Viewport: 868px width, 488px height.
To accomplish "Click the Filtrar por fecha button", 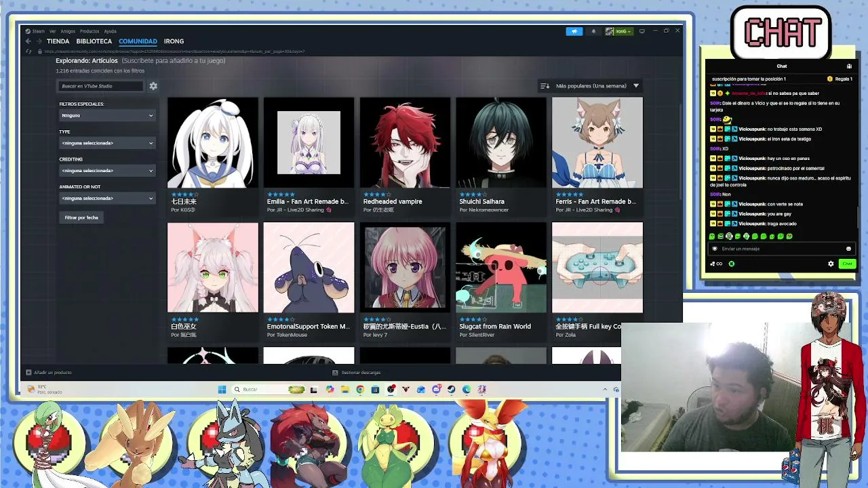I will point(81,218).
